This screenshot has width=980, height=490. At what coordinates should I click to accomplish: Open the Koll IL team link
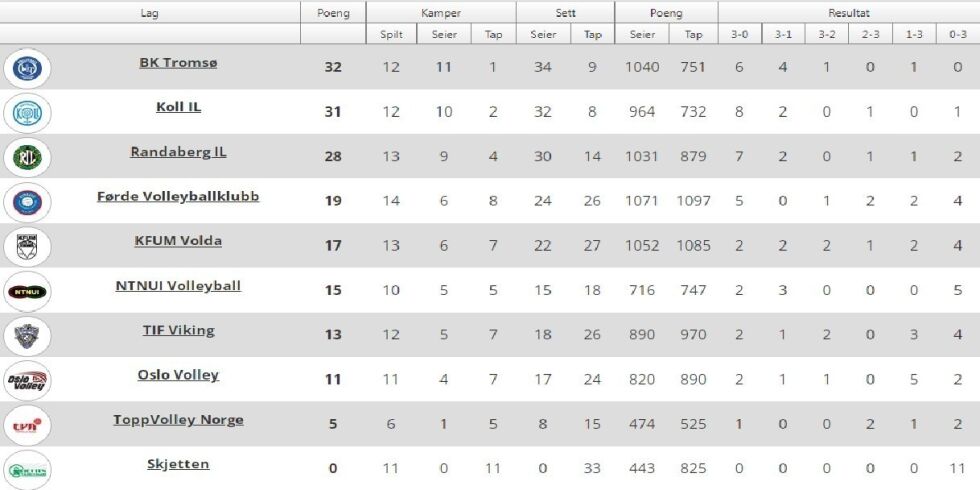pyautogui.click(x=178, y=107)
